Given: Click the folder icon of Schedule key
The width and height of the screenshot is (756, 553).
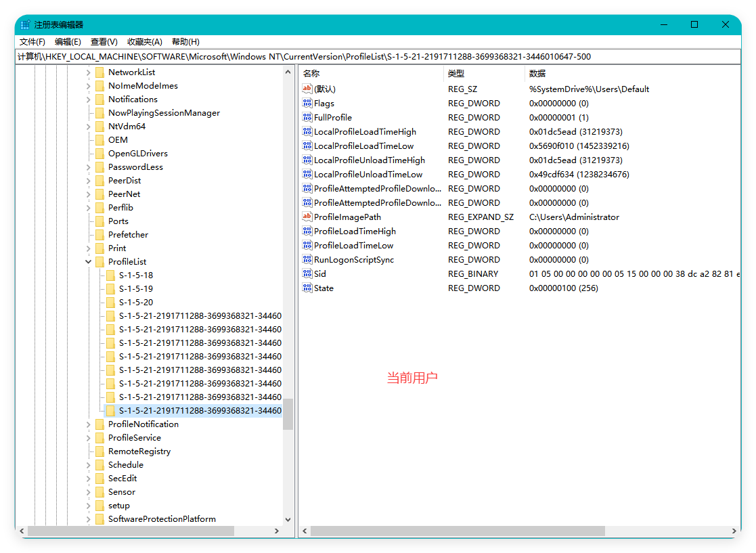Looking at the screenshot, I should tap(99, 465).
